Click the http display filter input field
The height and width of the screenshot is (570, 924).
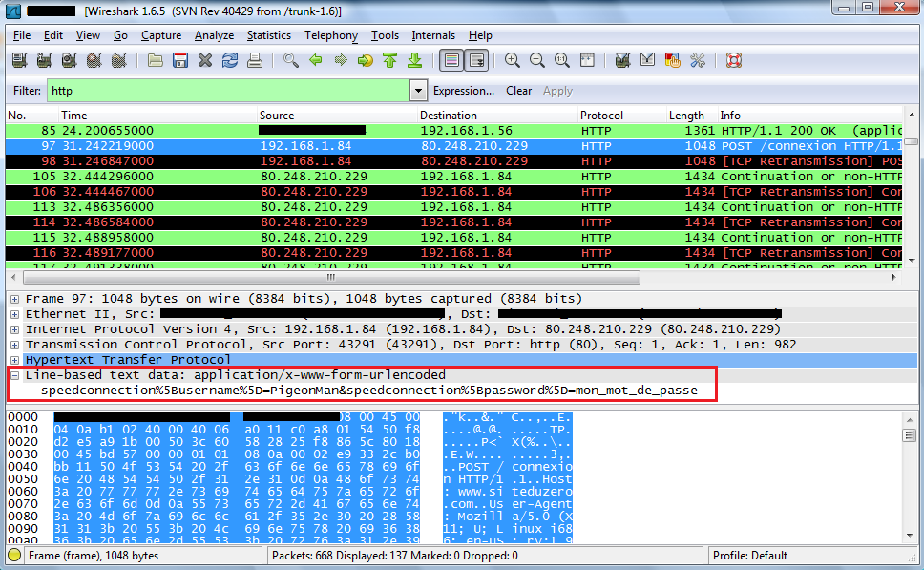[x=227, y=91]
